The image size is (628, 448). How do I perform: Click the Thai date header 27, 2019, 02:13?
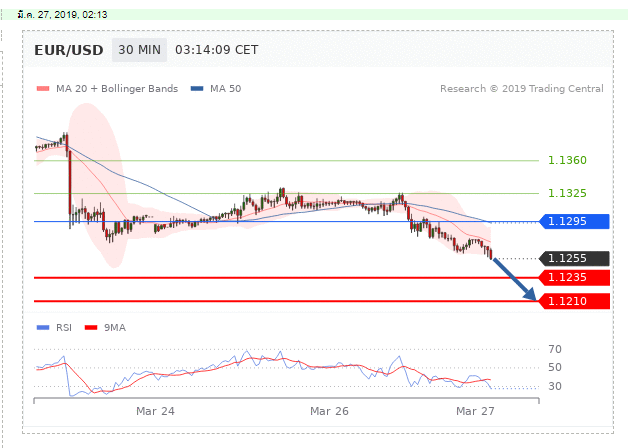(x=62, y=15)
